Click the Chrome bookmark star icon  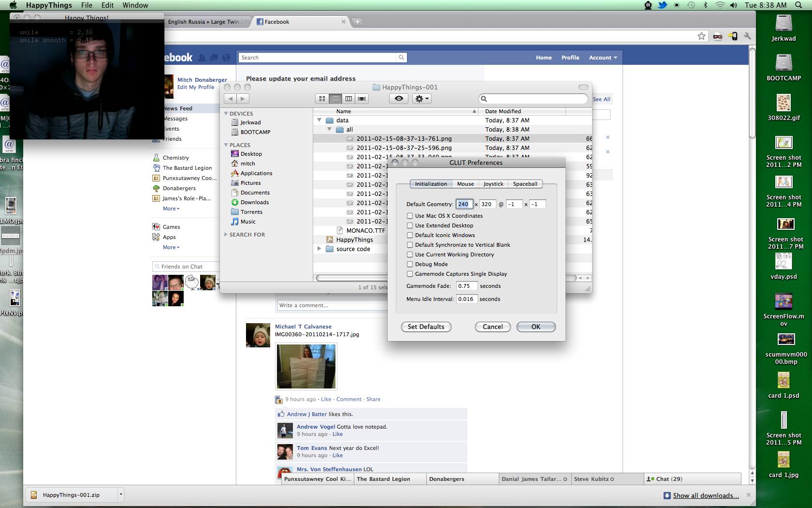click(x=701, y=36)
